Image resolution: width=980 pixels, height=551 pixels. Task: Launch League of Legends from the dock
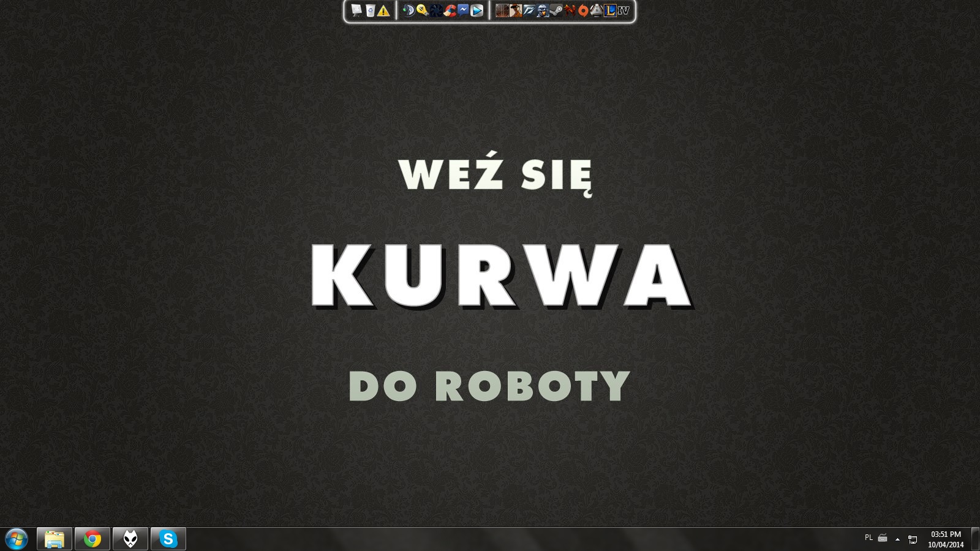click(x=610, y=10)
